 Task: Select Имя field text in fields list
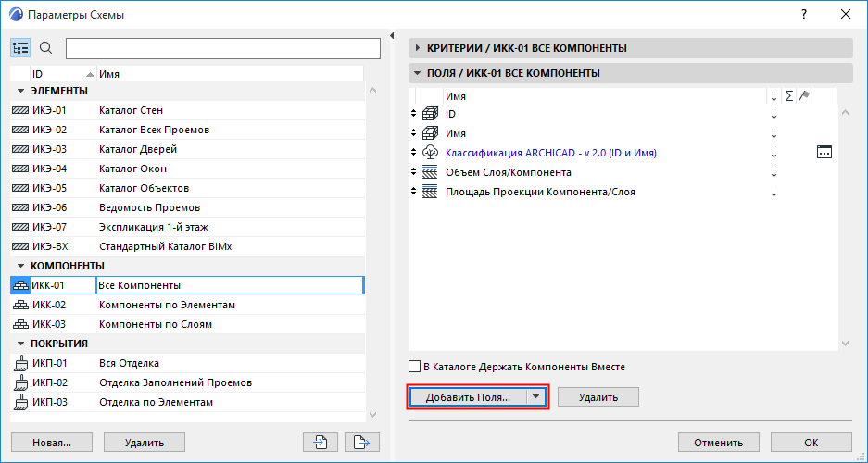(456, 134)
